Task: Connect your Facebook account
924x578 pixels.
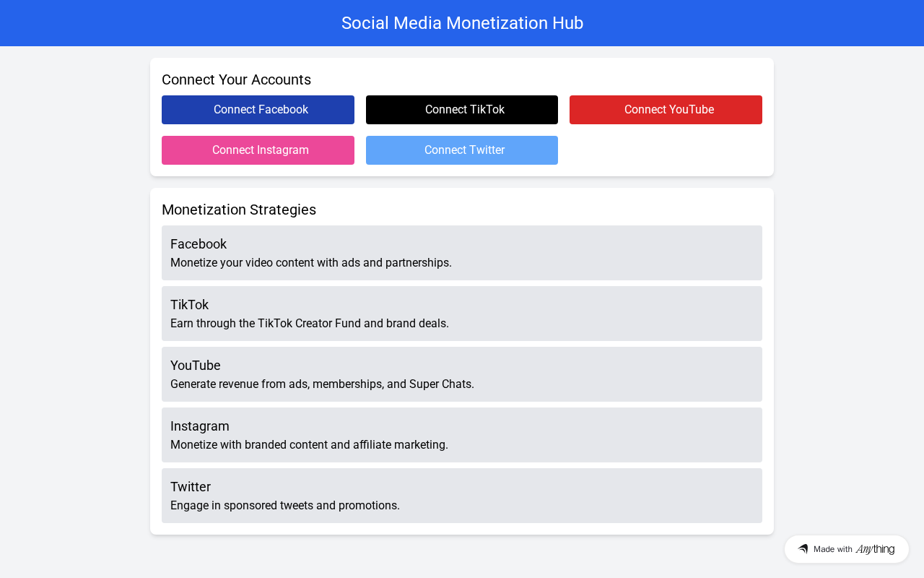Action: pyautogui.click(x=258, y=110)
